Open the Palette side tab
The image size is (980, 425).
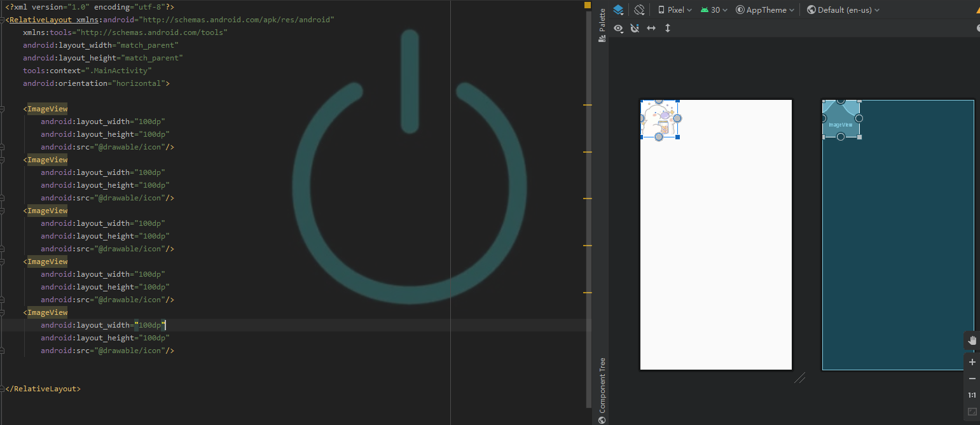tap(602, 25)
